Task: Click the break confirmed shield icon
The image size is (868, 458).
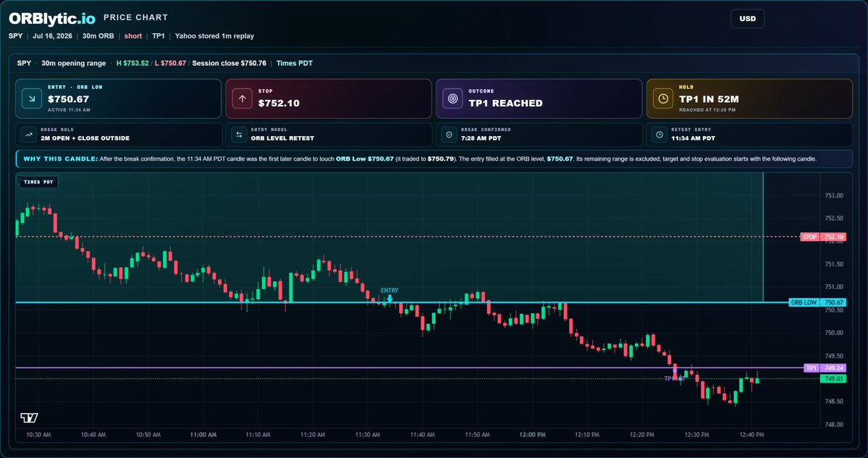Action: 449,135
